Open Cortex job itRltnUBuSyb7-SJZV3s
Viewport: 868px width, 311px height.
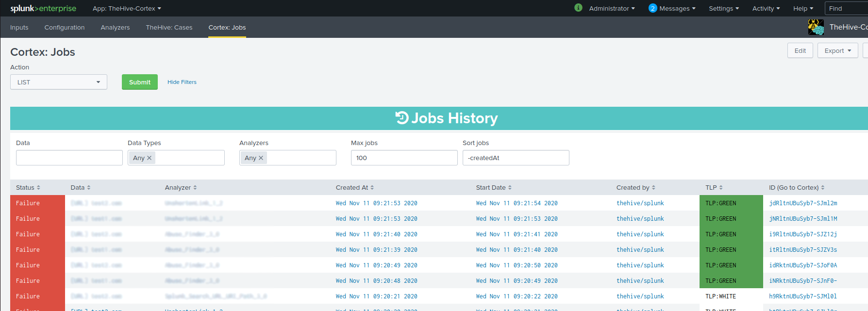[803, 249]
